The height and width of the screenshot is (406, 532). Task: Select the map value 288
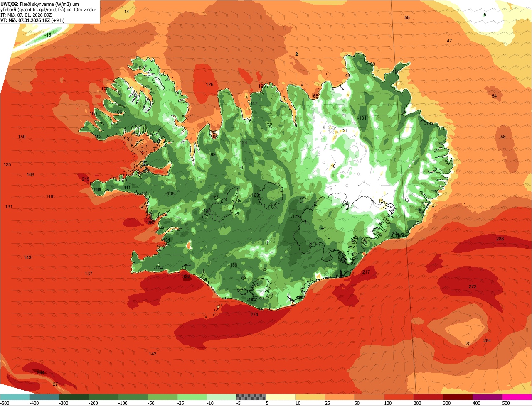coord(500,239)
